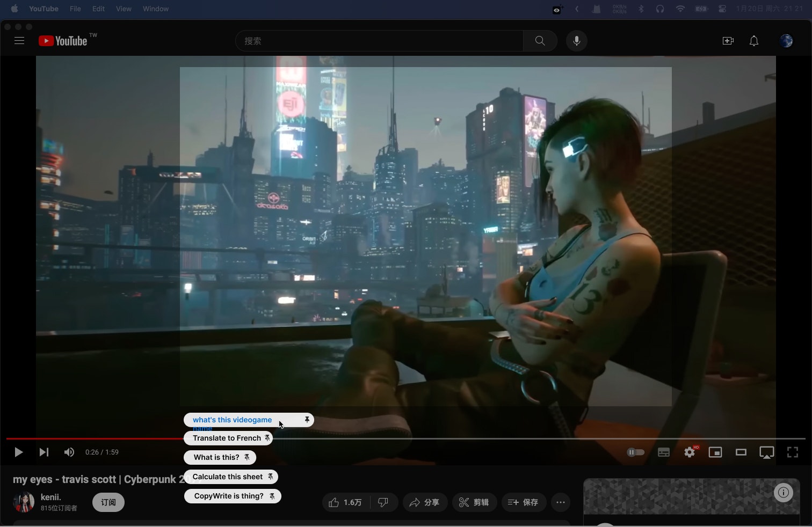Switch to theater mode

(x=741, y=452)
